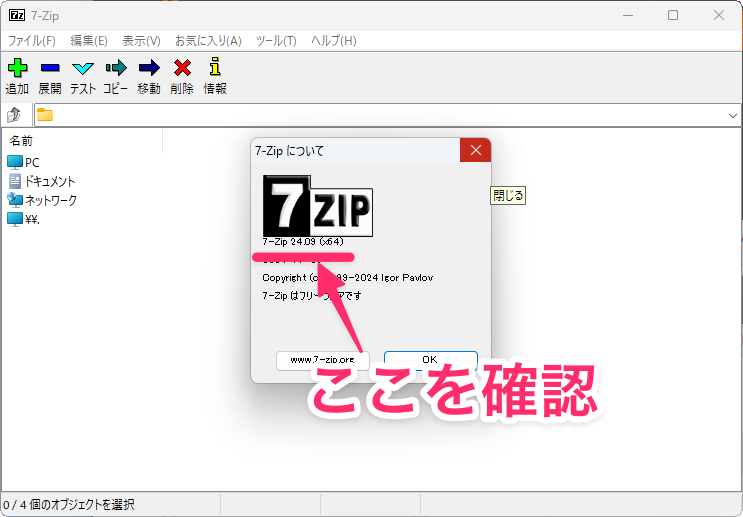Expand the address bar dropdown arrow
This screenshot has width=743, height=517.
click(x=733, y=115)
